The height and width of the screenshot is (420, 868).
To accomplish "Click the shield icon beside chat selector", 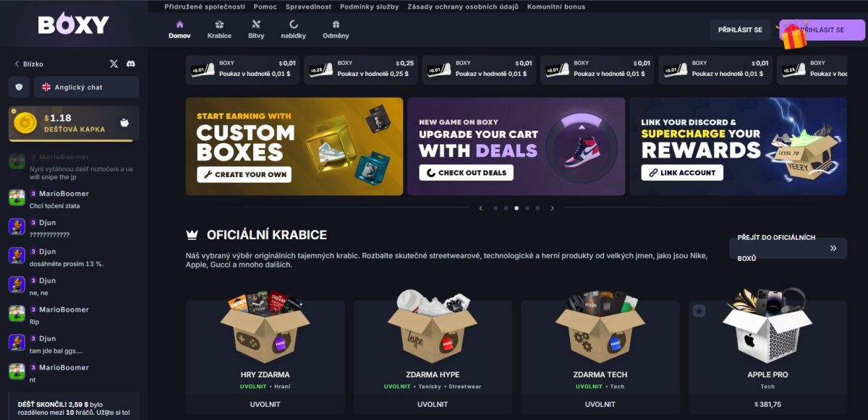I will coord(19,87).
